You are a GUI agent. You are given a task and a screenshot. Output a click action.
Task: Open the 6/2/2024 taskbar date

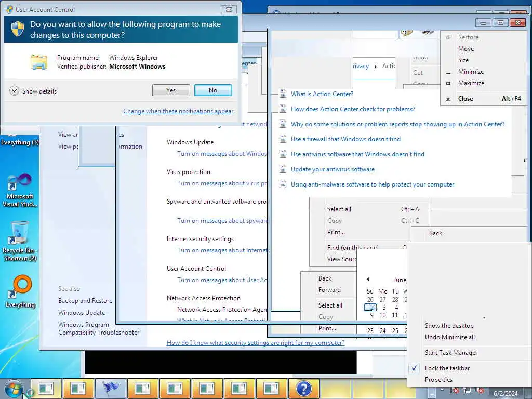tap(506, 394)
